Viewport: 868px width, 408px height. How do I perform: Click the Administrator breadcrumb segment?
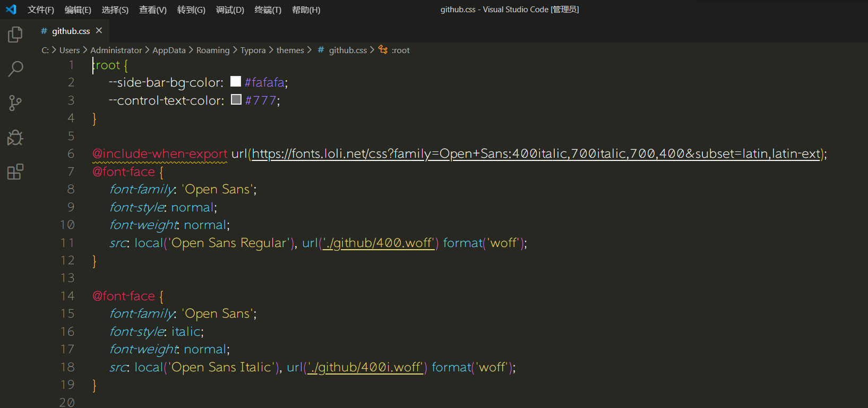116,50
